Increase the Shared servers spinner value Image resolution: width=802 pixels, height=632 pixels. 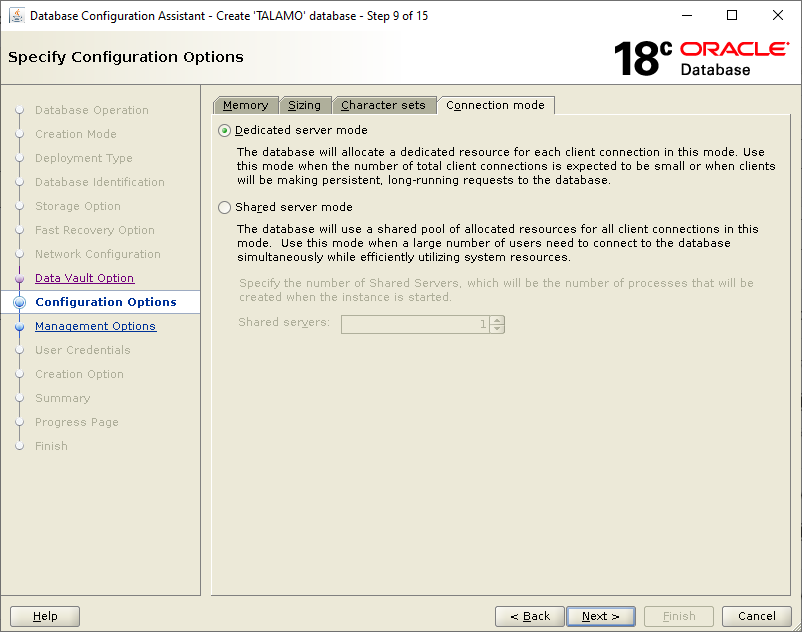point(497,320)
